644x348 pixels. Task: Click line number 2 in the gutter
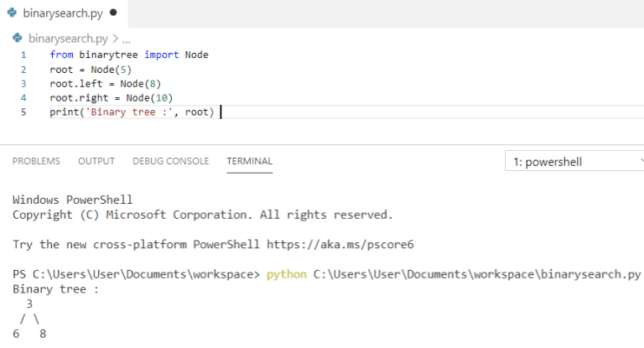23,70
